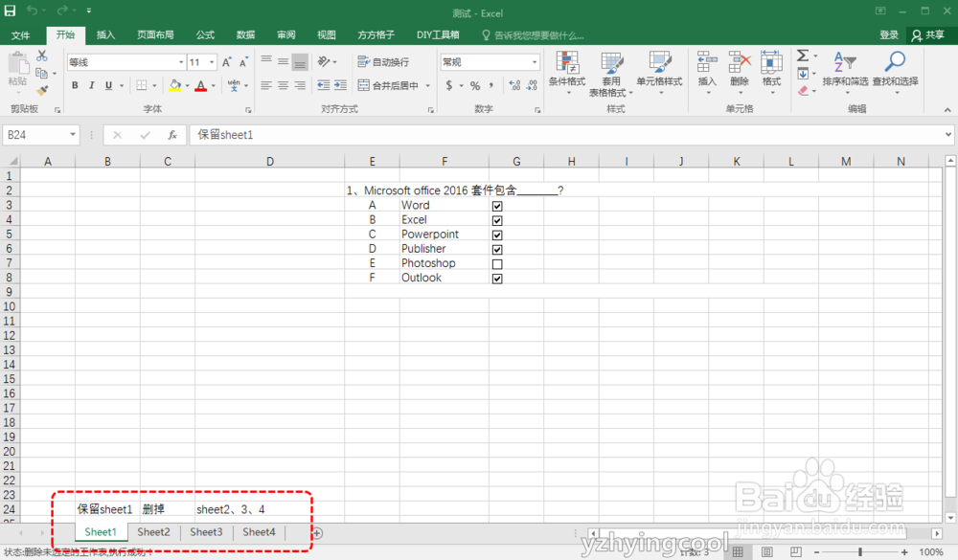
Task: Click the Borders icon
Action: [141, 85]
